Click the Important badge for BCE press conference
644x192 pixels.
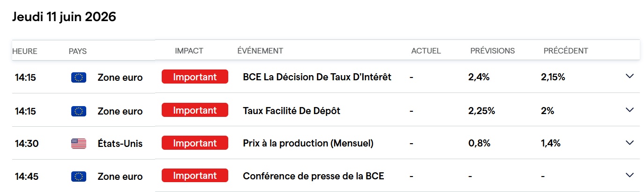pyautogui.click(x=195, y=176)
